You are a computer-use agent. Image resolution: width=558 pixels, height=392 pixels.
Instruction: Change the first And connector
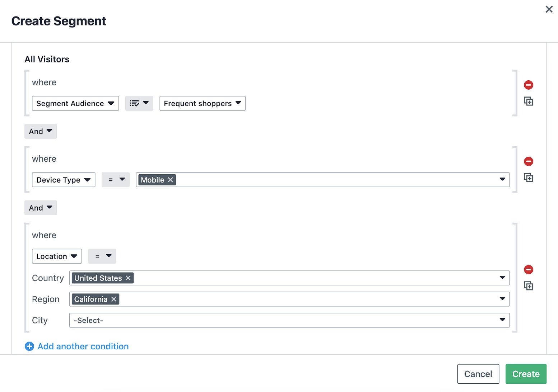tap(41, 131)
